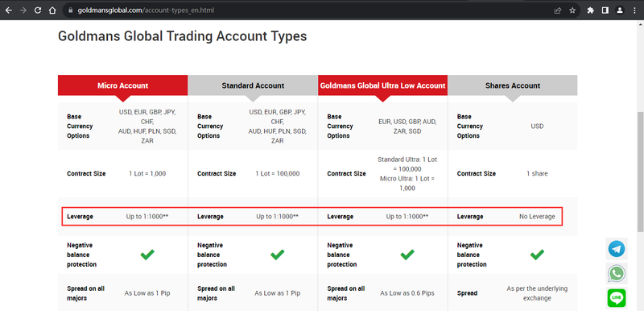Toggle browser side panel icon
The height and width of the screenshot is (311, 644).
(x=605, y=10)
